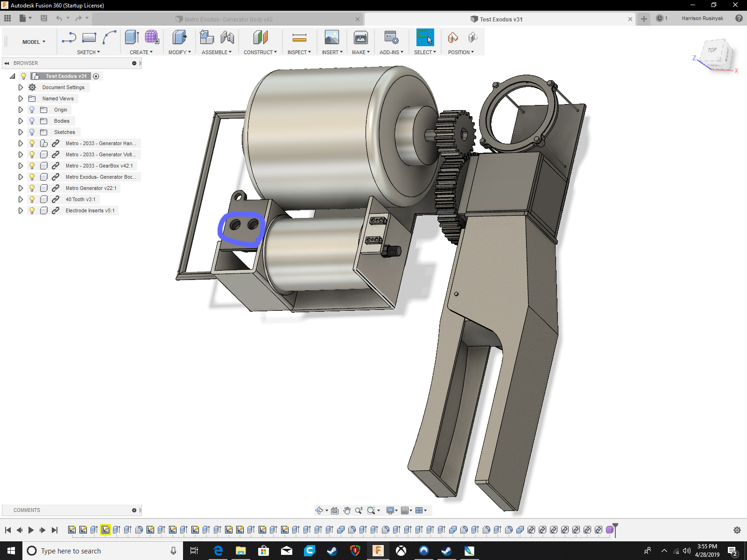This screenshot has width=747, height=560.
Task: Select the Offset Plane construct tool
Action: [x=261, y=37]
